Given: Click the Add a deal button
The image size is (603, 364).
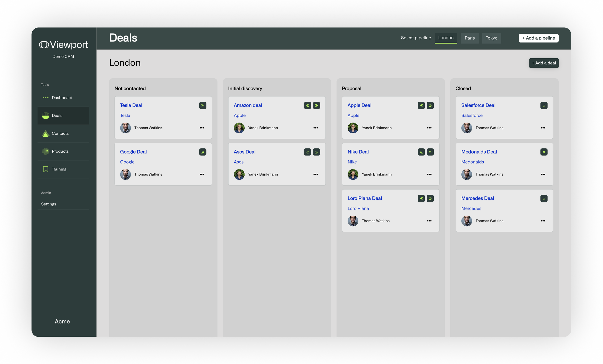Looking at the screenshot, I should (543, 63).
